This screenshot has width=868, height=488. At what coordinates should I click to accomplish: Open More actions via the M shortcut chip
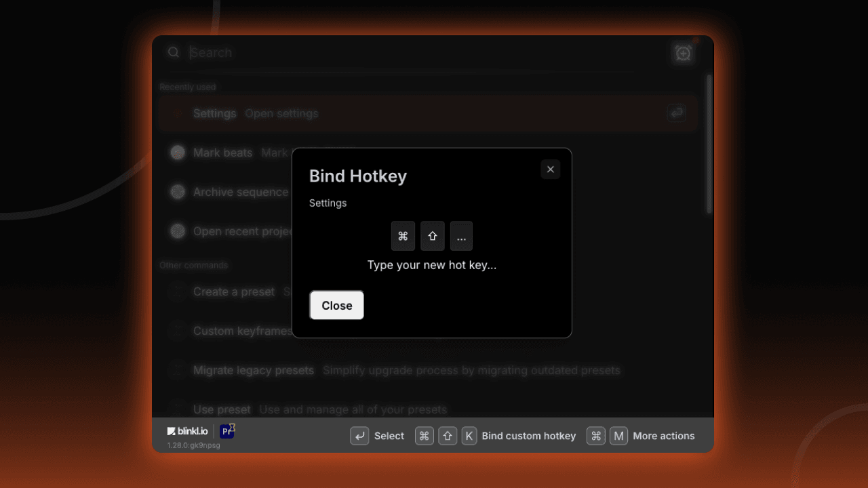click(618, 436)
